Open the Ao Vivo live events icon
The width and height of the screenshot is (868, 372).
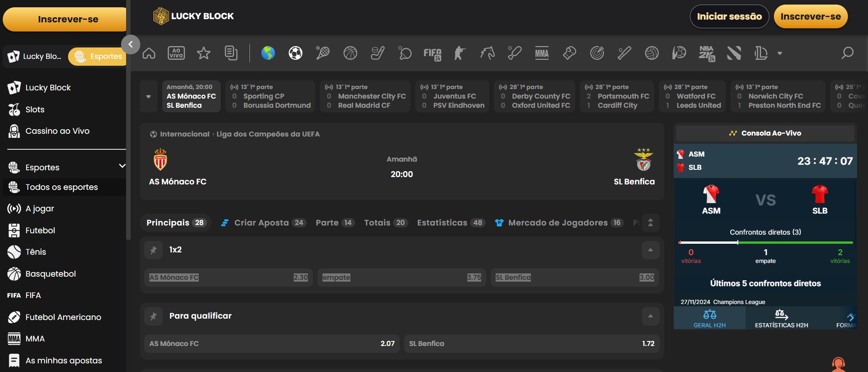[x=176, y=53]
